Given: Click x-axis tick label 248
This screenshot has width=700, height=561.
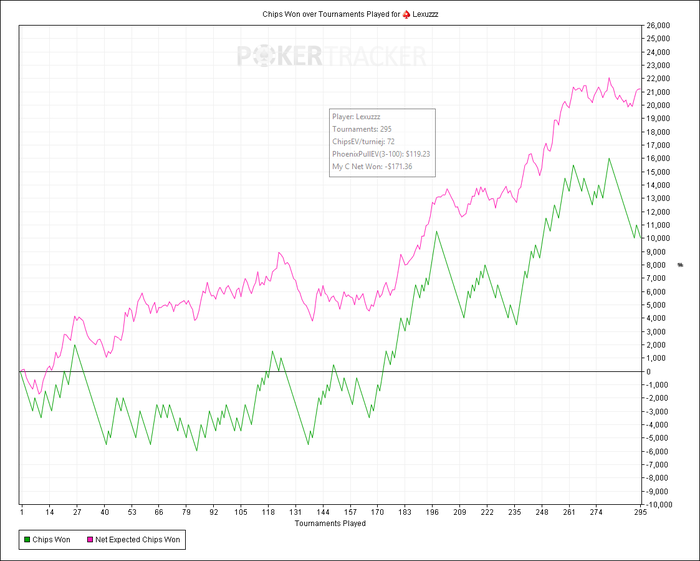Looking at the screenshot, I should pos(542,512).
